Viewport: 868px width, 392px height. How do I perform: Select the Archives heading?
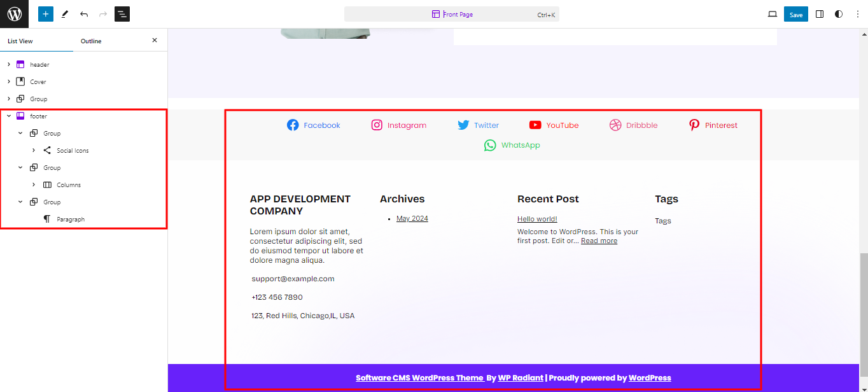[402, 199]
